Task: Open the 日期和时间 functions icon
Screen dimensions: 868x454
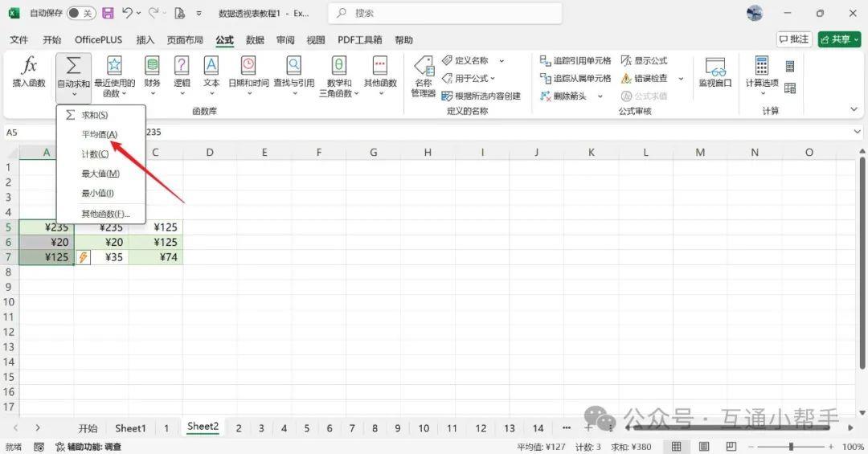Action: (248, 67)
